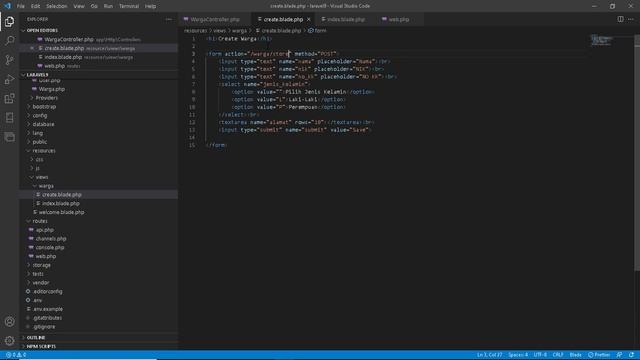640x360 pixels.
Task: Click Spaces: 4 indentation setting
Action: [x=518, y=355]
